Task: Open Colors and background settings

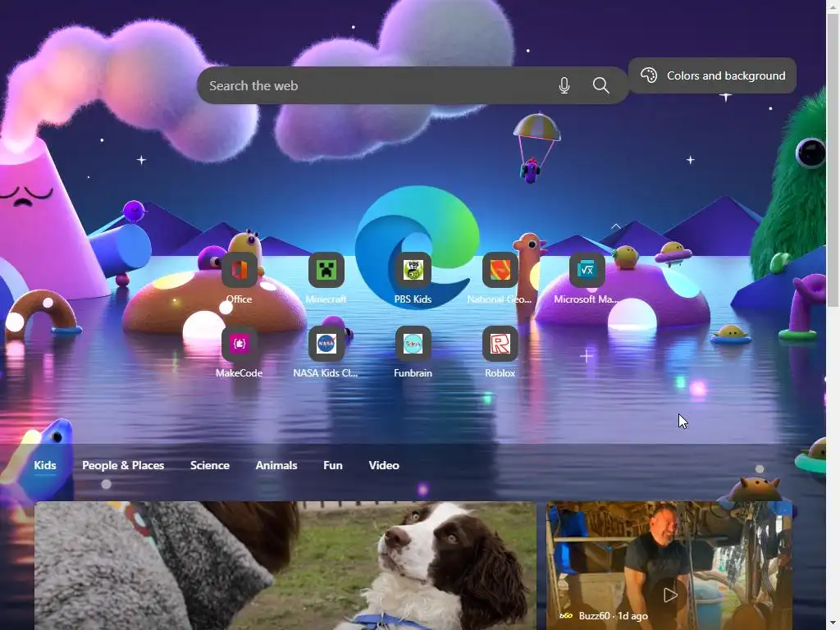Action: pyautogui.click(x=712, y=75)
